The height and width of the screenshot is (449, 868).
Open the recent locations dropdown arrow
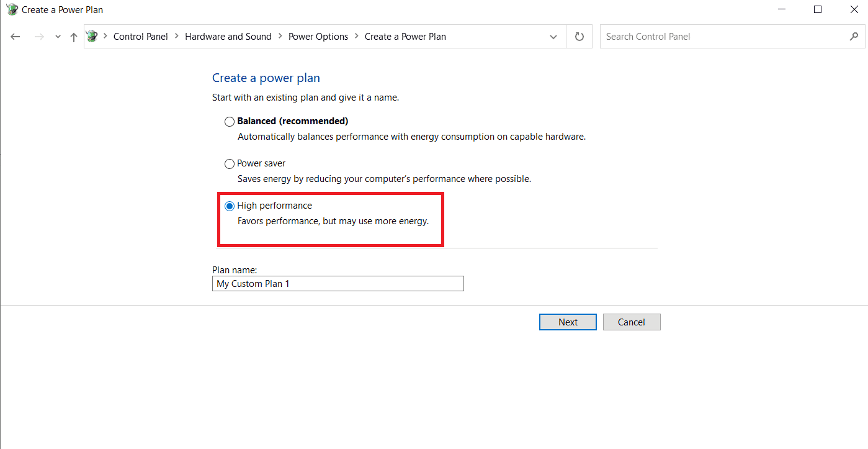point(58,37)
